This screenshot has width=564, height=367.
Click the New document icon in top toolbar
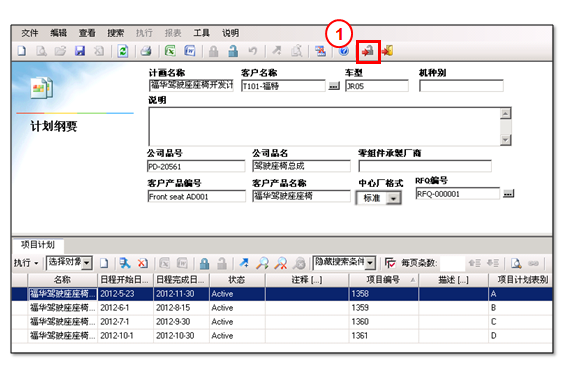(22, 51)
